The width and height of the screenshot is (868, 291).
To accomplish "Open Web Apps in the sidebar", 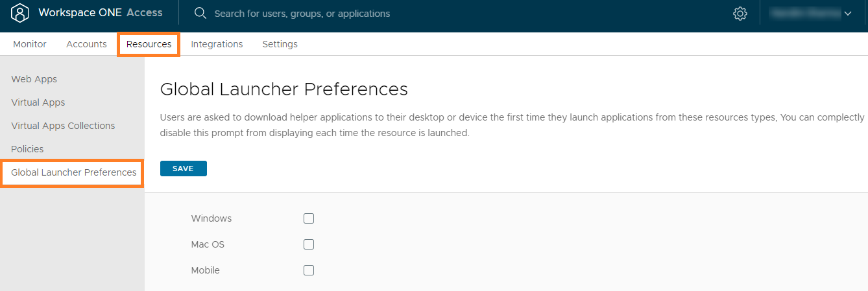I will coord(34,79).
